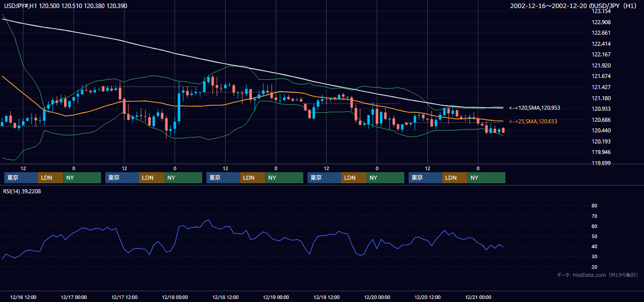This screenshot has height=302, width=644.
Task: Click price axis value 121.674
Action: [x=601, y=77]
